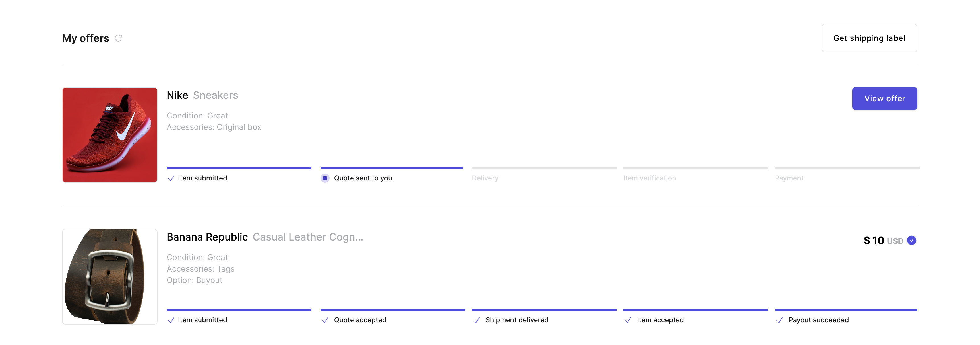Click the grey Payment step label

tap(789, 178)
